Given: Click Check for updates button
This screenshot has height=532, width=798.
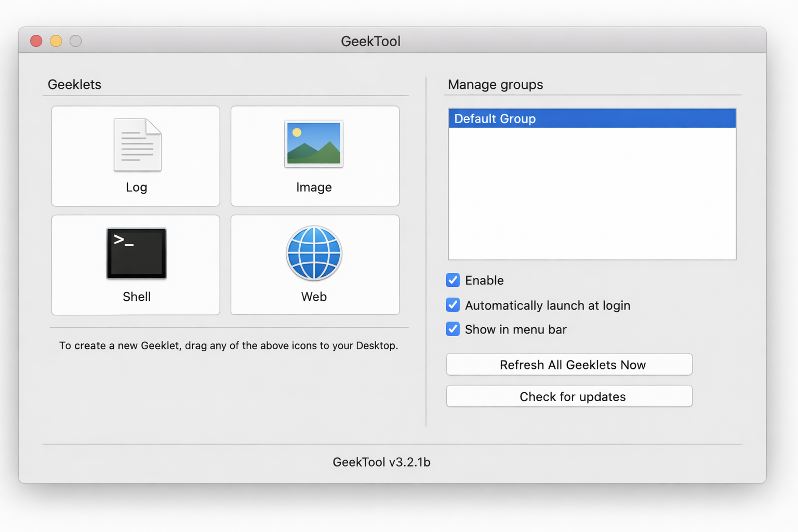Looking at the screenshot, I should 569,396.
